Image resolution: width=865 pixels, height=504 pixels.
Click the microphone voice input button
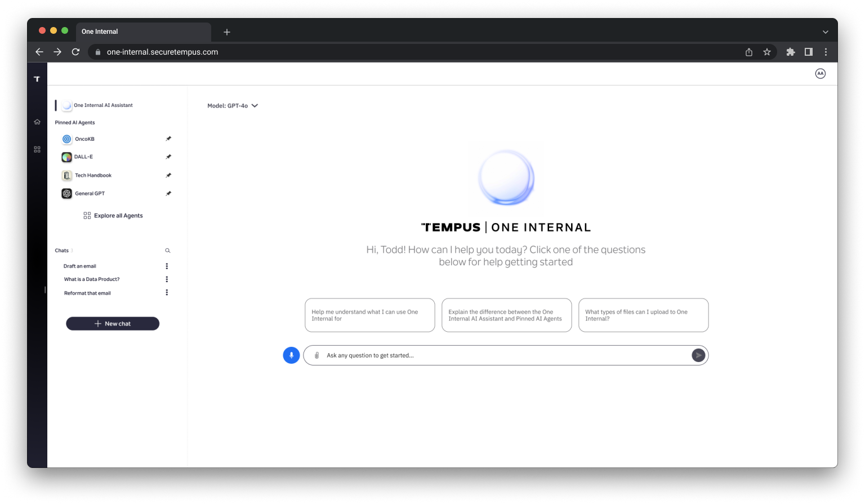(x=291, y=355)
